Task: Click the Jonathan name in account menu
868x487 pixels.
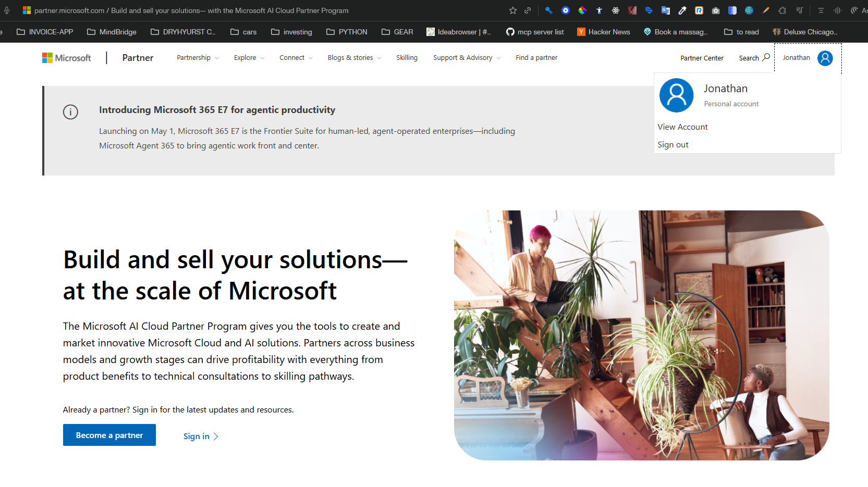Action: click(x=726, y=89)
